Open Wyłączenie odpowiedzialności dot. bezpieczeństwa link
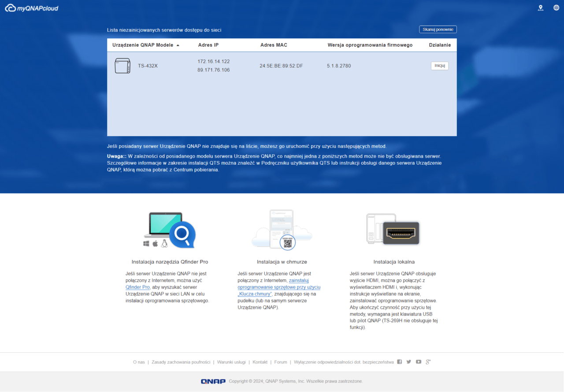564x392 pixels. (x=344, y=362)
